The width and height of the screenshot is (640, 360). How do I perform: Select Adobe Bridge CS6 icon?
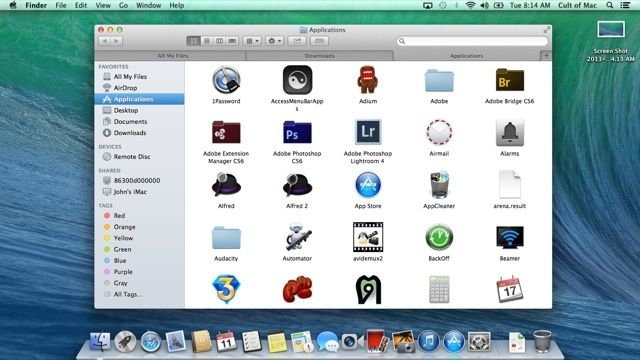tap(510, 80)
